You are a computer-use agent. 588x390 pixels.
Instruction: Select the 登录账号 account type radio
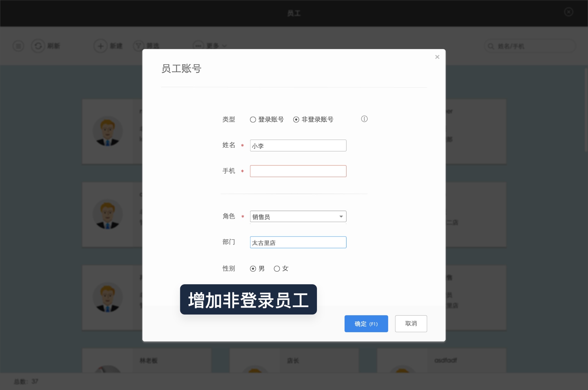coord(252,119)
